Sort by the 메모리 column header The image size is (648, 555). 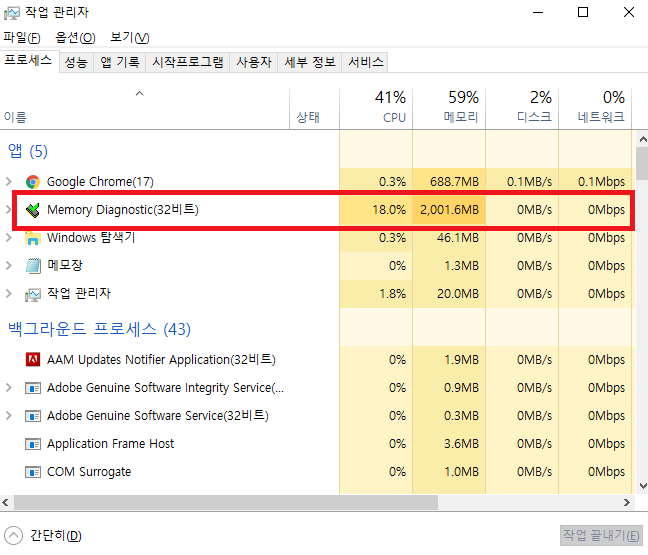tap(449, 109)
